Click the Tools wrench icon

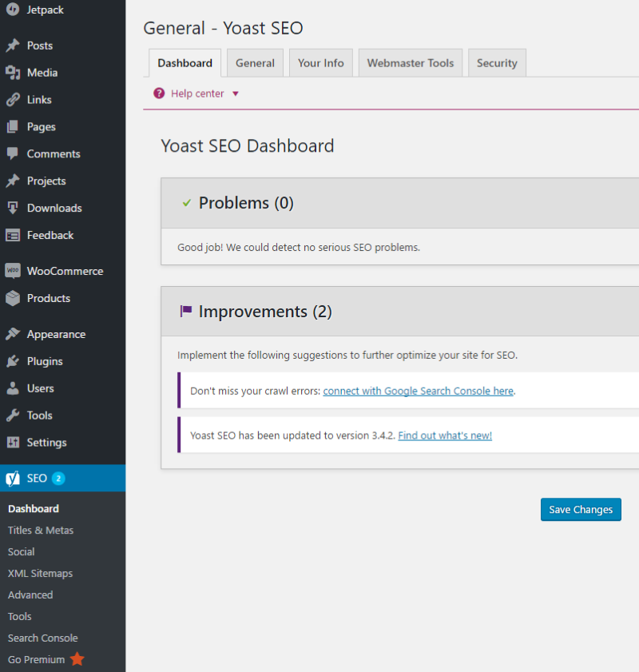pyautogui.click(x=13, y=415)
